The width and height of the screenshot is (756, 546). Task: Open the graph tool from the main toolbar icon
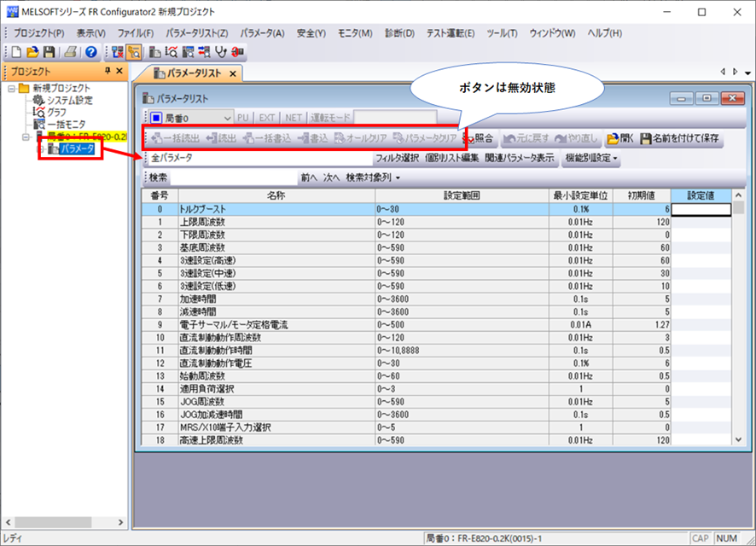pyautogui.click(x=172, y=51)
